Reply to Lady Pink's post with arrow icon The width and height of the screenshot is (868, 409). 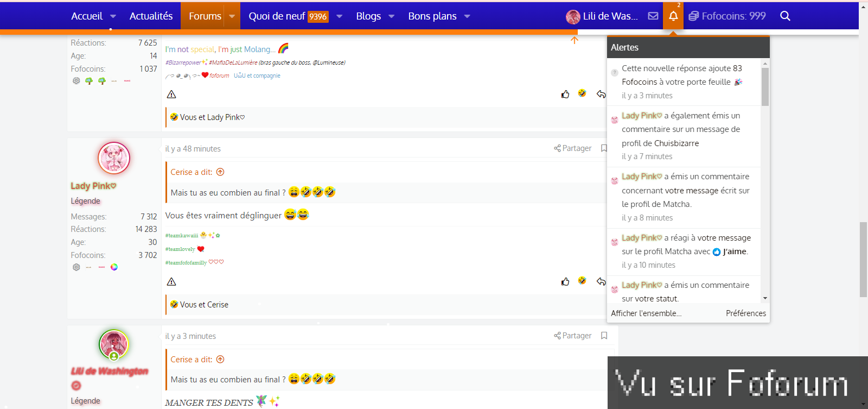point(601,281)
